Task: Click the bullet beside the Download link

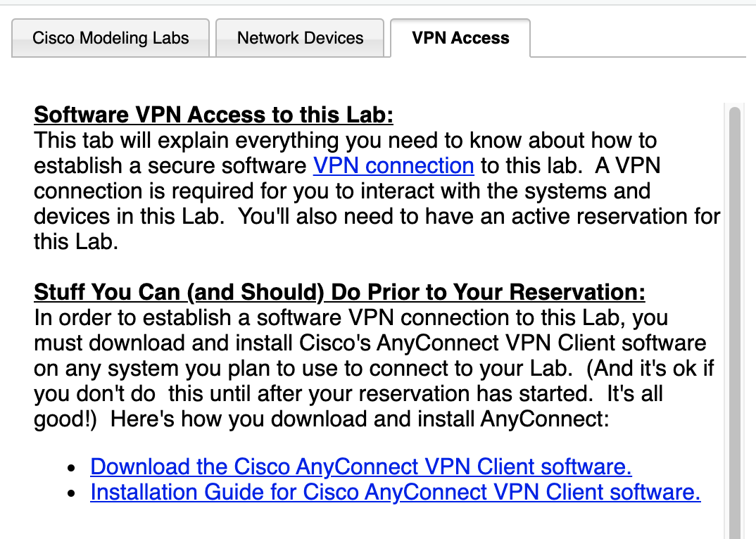Action: click(x=70, y=468)
